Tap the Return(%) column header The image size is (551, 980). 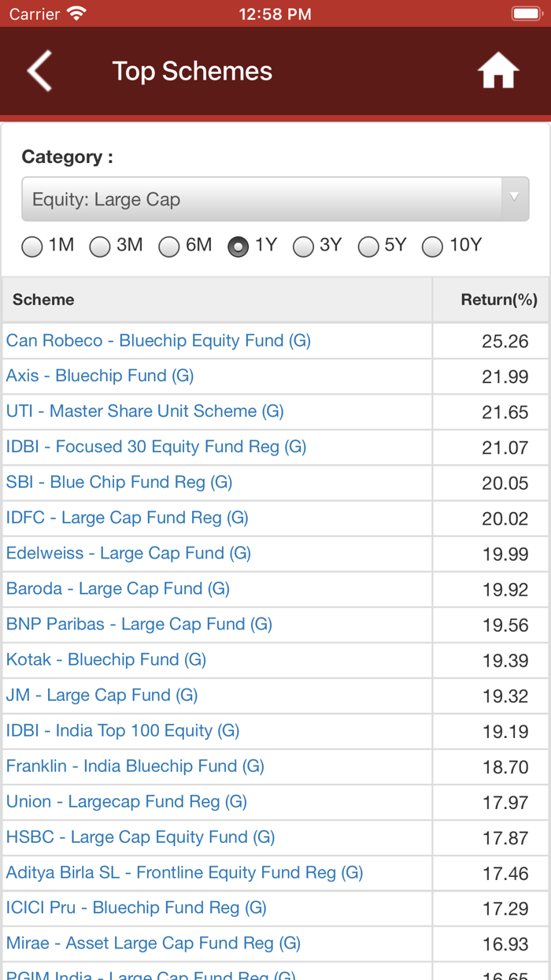point(498,299)
